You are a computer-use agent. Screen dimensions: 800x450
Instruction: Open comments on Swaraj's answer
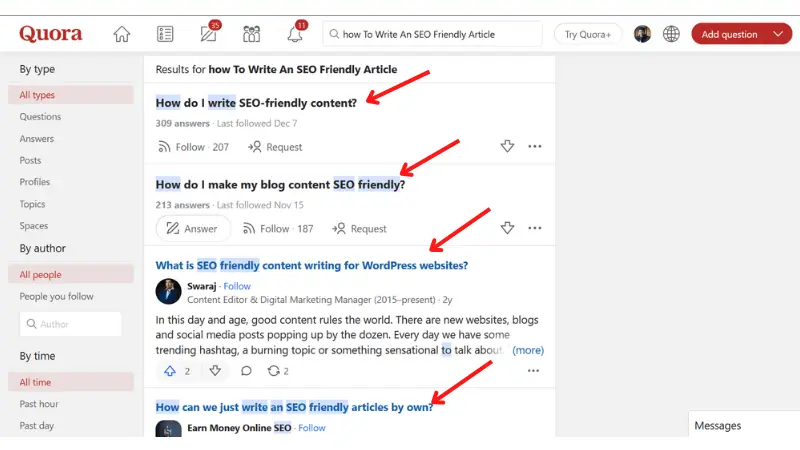[246, 371]
